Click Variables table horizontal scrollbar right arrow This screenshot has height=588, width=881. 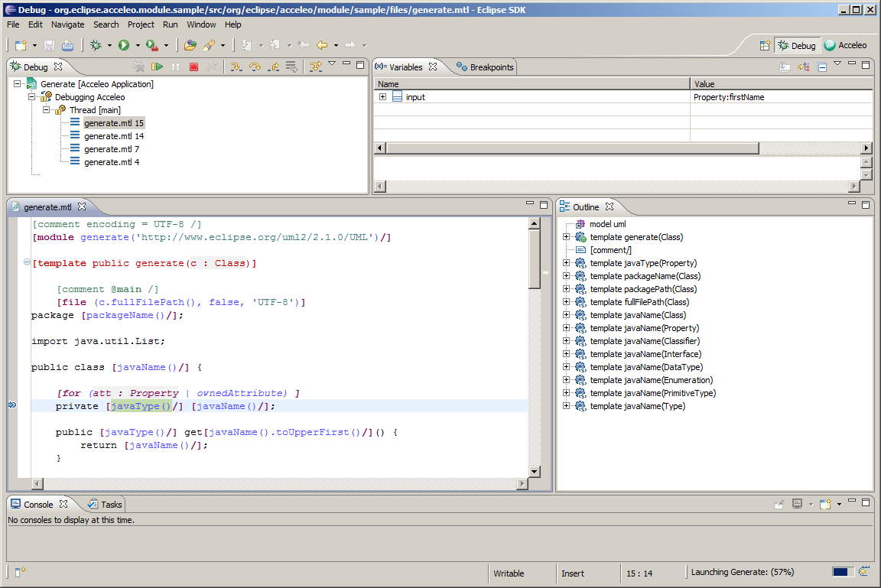[866, 148]
